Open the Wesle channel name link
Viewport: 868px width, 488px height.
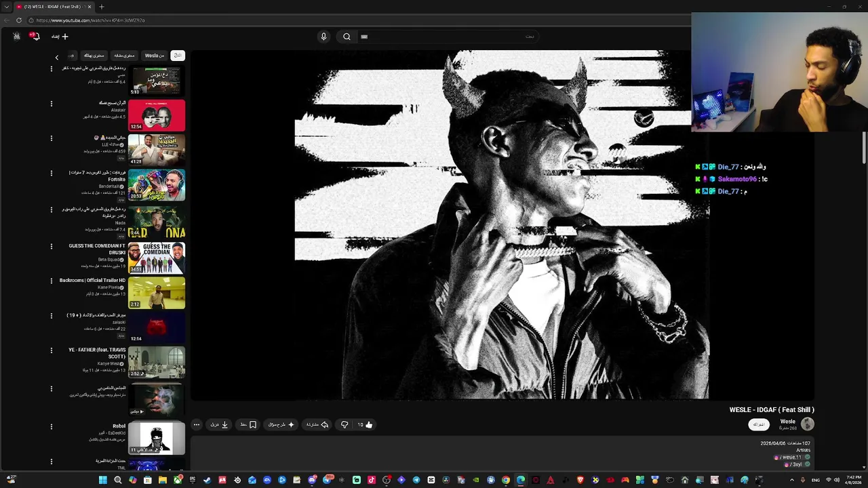788,422
